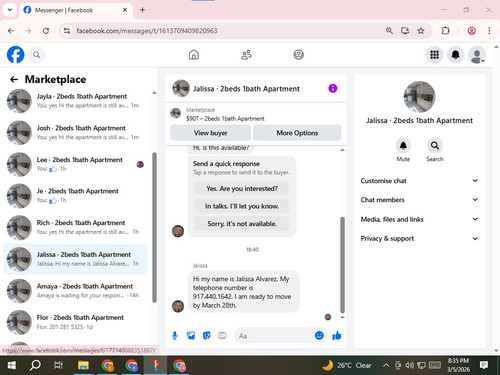Open the purple conversation info icon
This screenshot has height=375, width=500.
[x=333, y=88]
